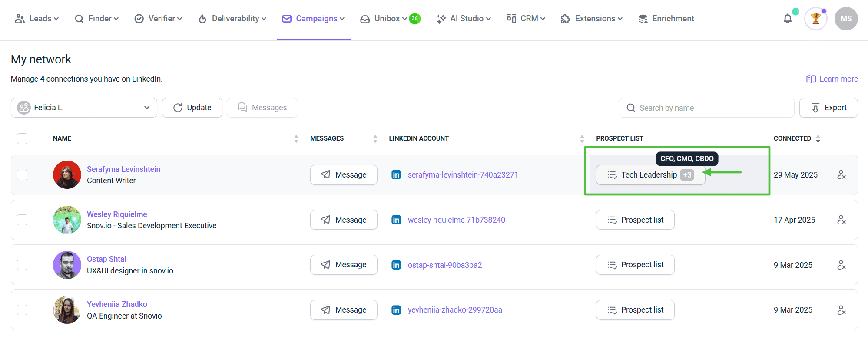This screenshot has width=868, height=352.
Task: Click the Search by name field
Action: tap(706, 108)
